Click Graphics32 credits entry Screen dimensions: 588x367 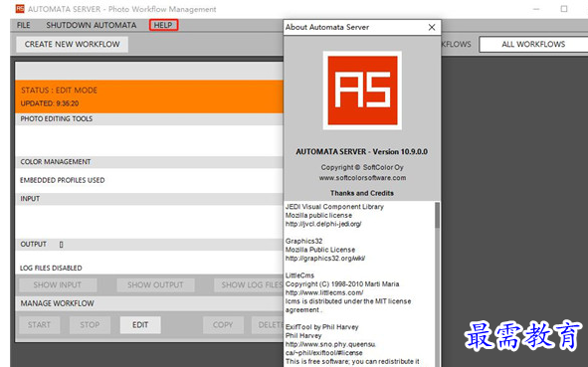coord(303,241)
